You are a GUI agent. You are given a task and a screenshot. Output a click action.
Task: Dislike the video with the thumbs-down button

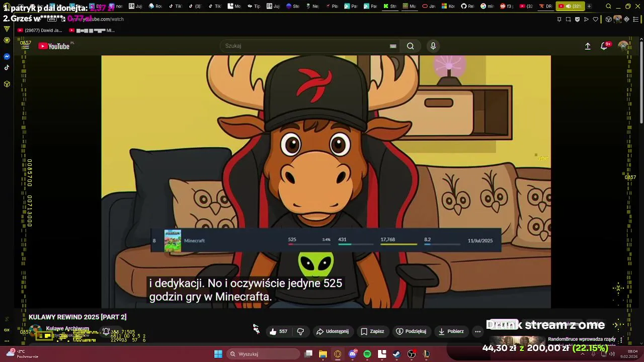[300, 331]
